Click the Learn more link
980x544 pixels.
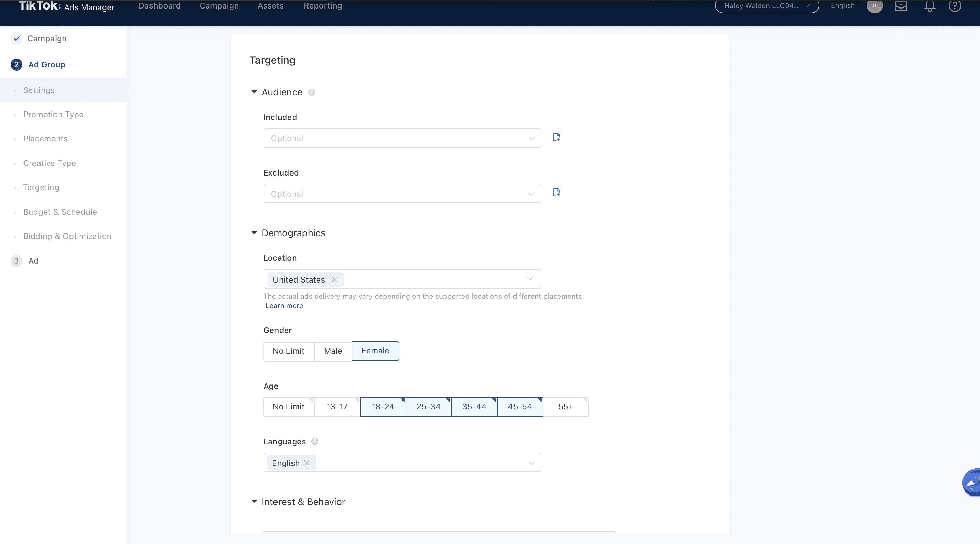pyautogui.click(x=284, y=306)
